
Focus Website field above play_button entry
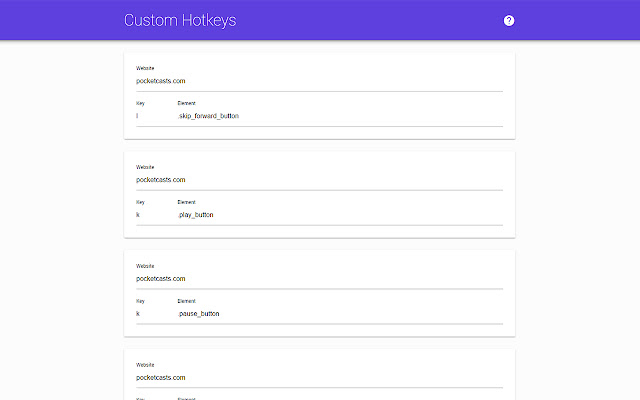(318, 180)
